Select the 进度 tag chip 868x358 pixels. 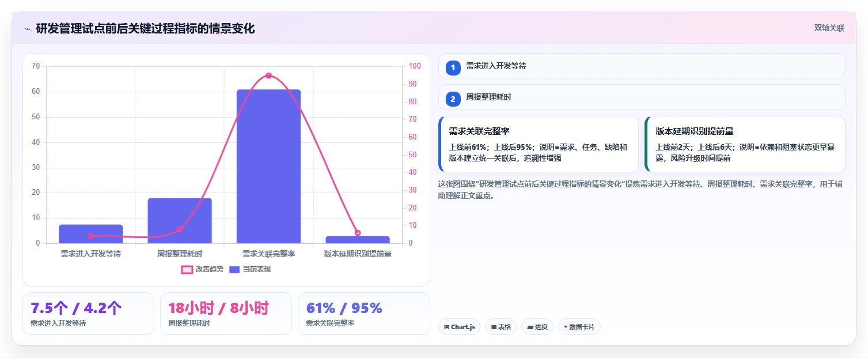[537, 327]
